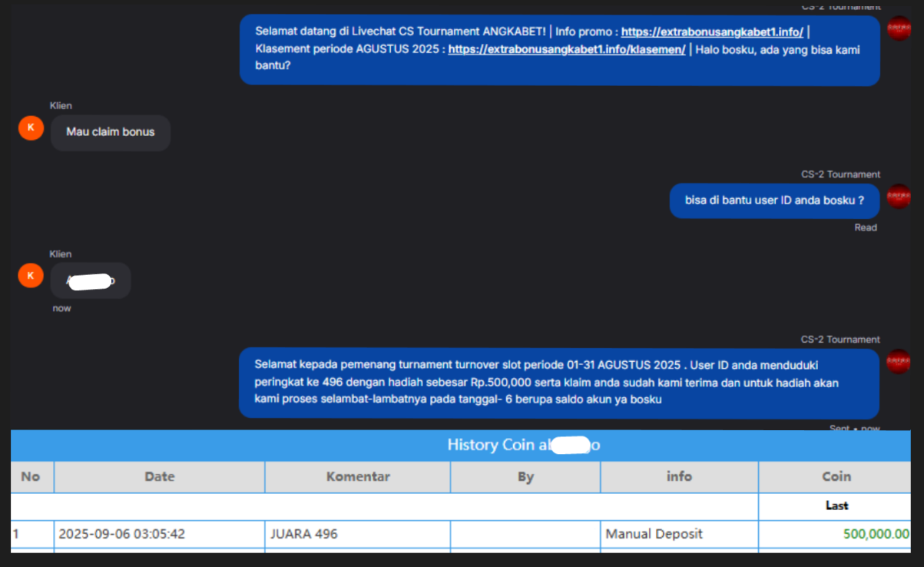Screen dimensions: 924x567
Task: Select the tournament winner announcement message
Action: pyautogui.click(x=559, y=383)
